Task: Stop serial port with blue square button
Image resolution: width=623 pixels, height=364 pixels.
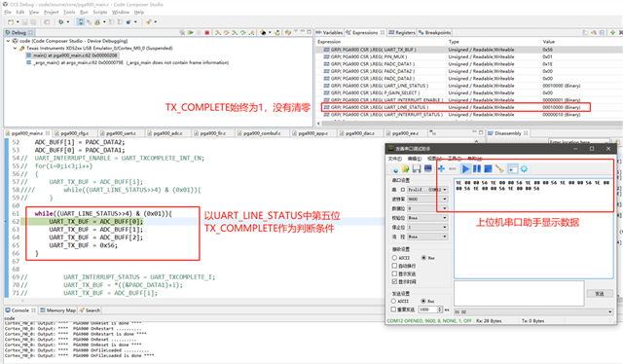Action: [488, 169]
